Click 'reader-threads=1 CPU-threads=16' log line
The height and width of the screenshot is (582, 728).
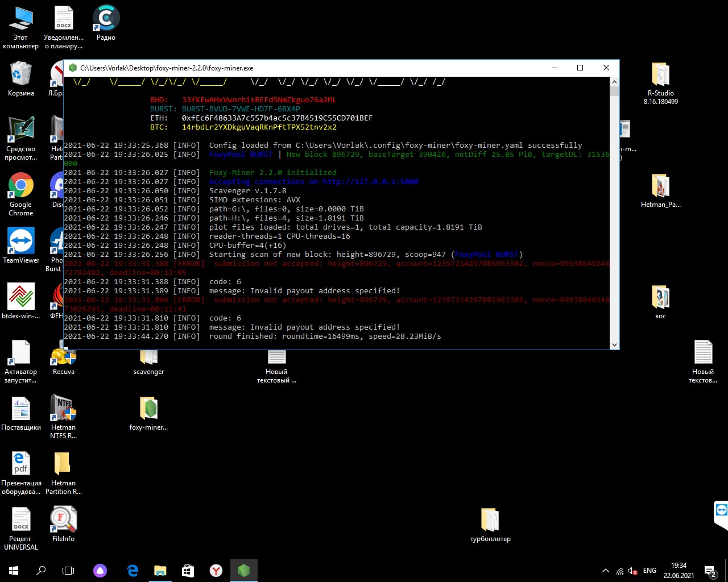(280, 236)
